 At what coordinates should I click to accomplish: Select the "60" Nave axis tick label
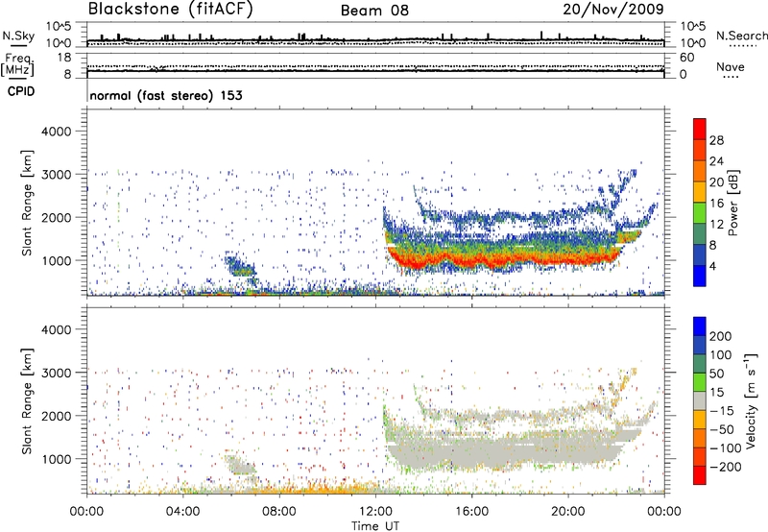click(x=686, y=58)
